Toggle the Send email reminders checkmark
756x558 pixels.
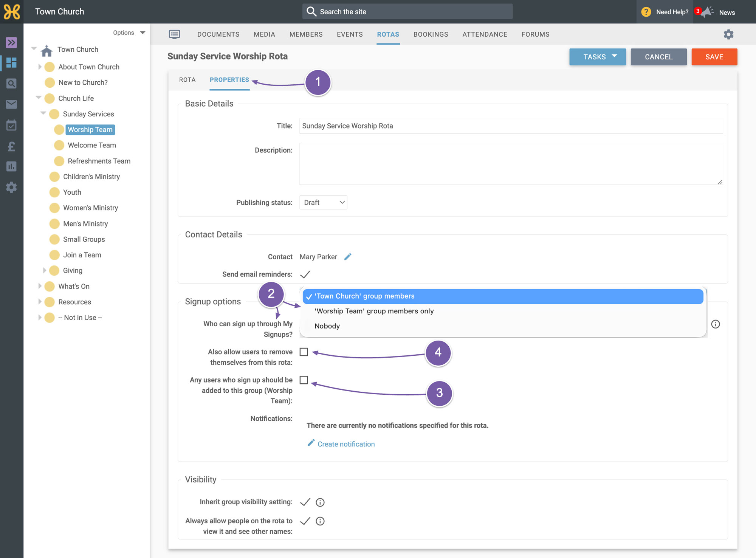(305, 274)
